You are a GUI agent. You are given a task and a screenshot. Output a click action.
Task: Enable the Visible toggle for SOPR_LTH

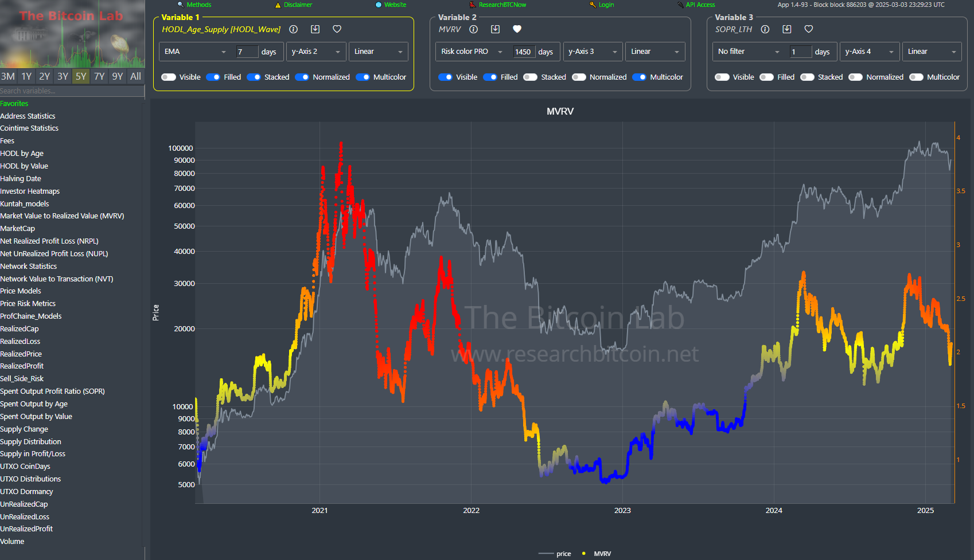tap(722, 77)
